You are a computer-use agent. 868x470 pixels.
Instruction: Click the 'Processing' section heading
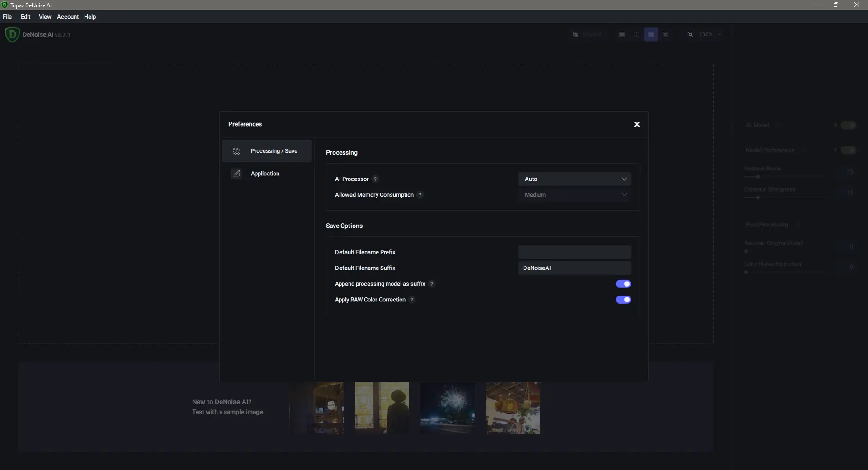pyautogui.click(x=341, y=153)
